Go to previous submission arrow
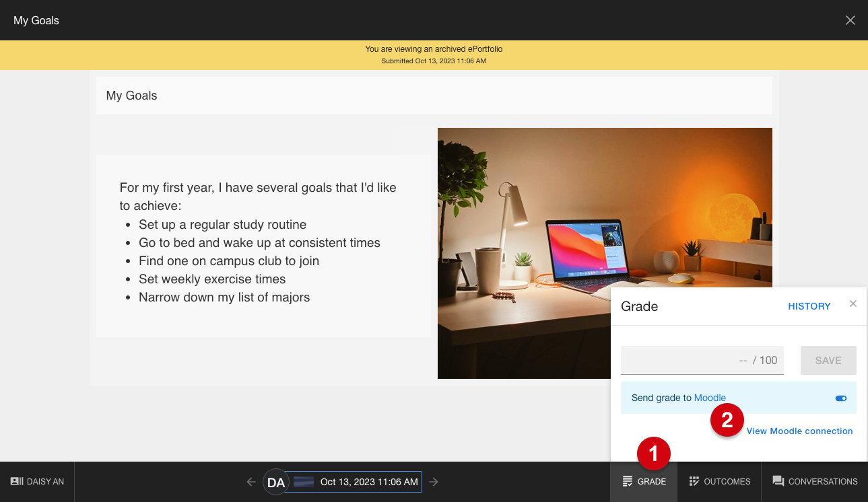 click(x=251, y=482)
